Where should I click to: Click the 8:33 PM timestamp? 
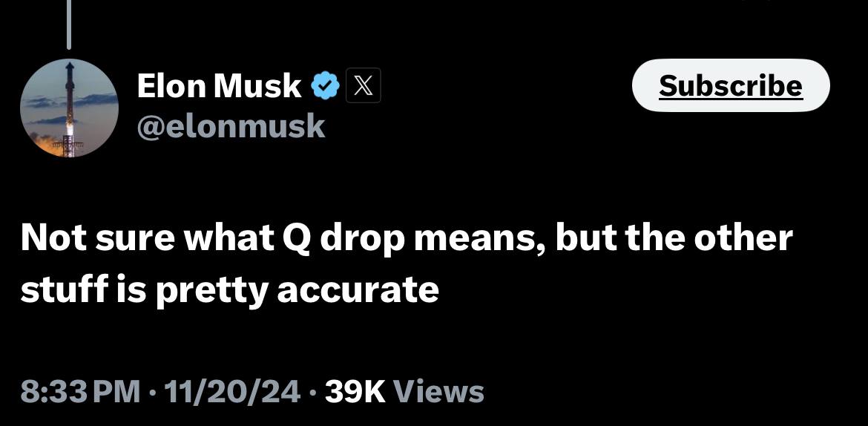pos(80,390)
